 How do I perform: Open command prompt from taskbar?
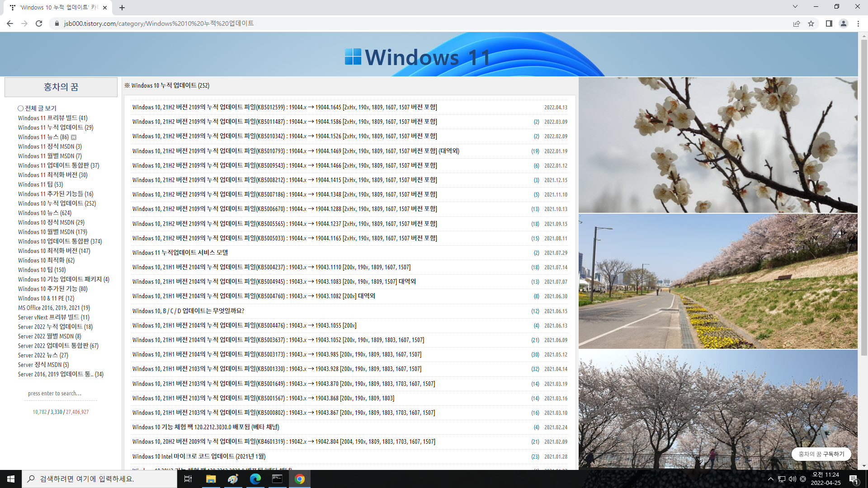click(277, 479)
